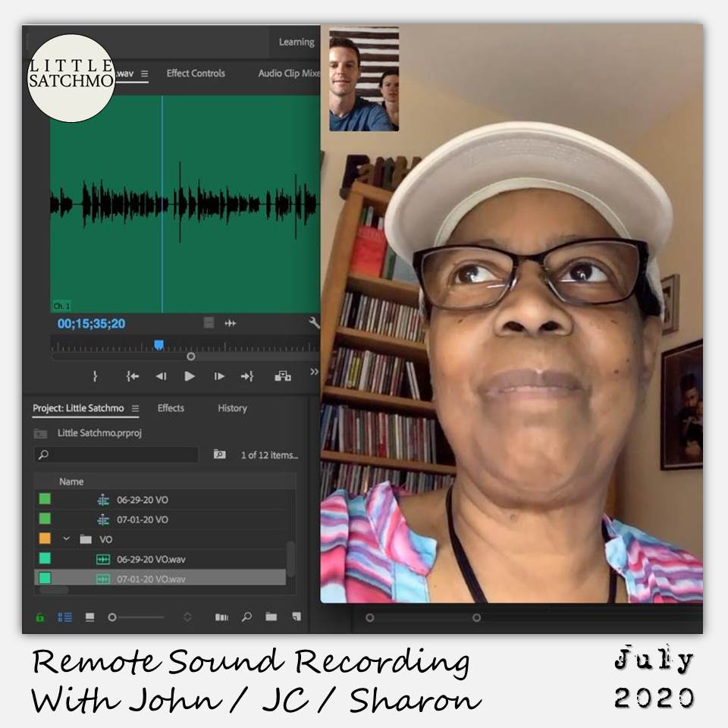This screenshot has height=728, width=728.
Task: Click the Go to Out point icon
Action: [249, 376]
